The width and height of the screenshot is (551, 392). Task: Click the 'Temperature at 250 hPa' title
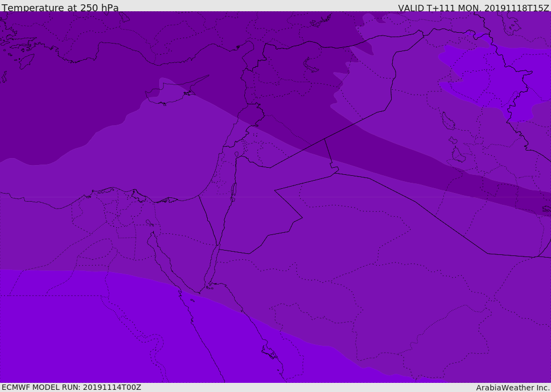click(60, 8)
